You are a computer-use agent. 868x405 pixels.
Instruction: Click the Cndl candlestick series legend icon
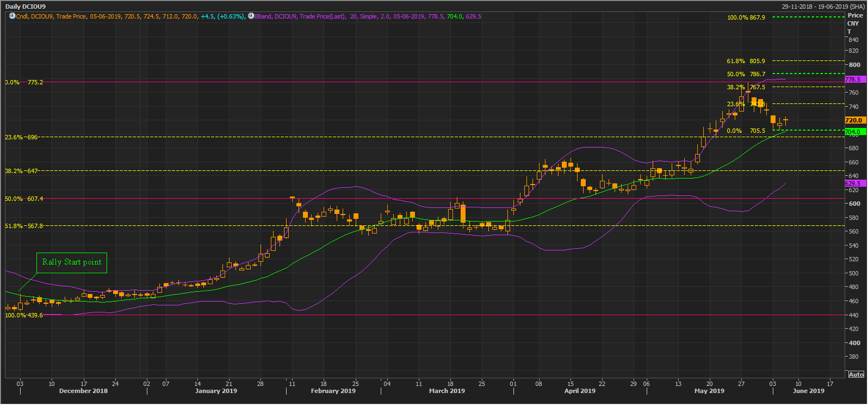pos(12,16)
